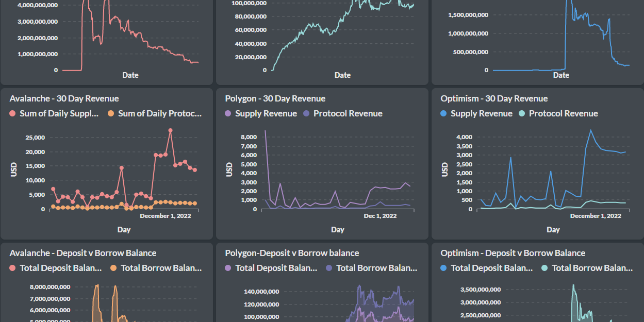Select the 'Sum of Daily Suppl...' legend label
The height and width of the screenshot is (322, 644).
click(59, 113)
